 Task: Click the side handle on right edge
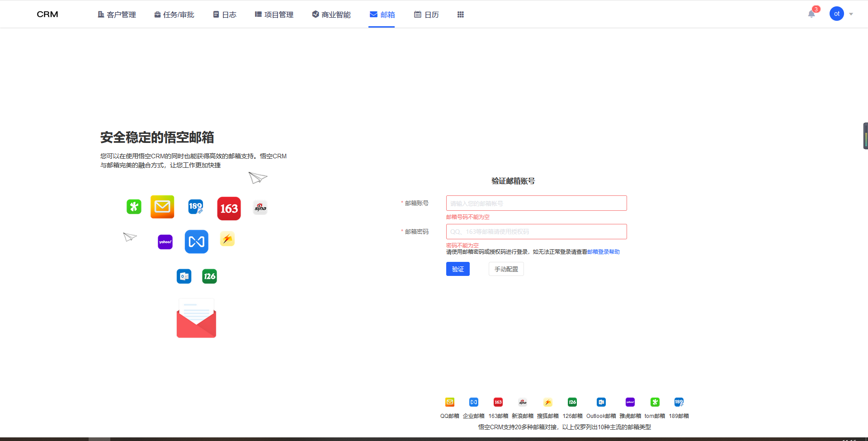(x=865, y=136)
